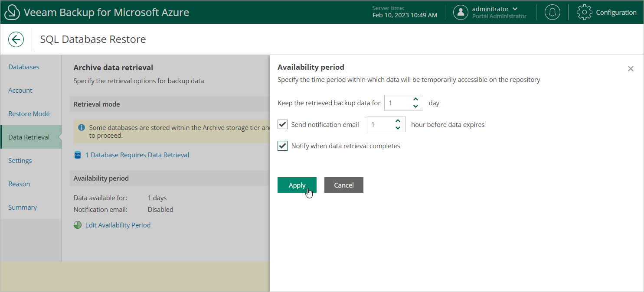Click the notification email hours input field
644x292 pixels.
click(x=380, y=125)
